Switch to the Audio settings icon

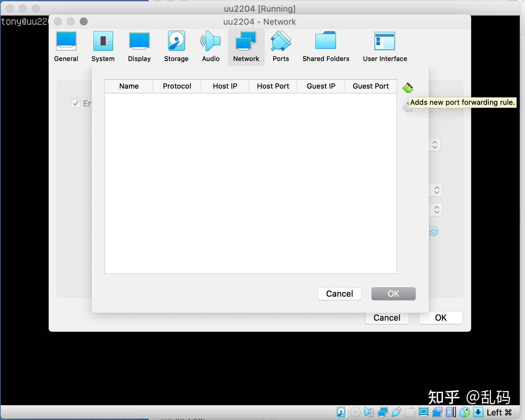tap(210, 45)
